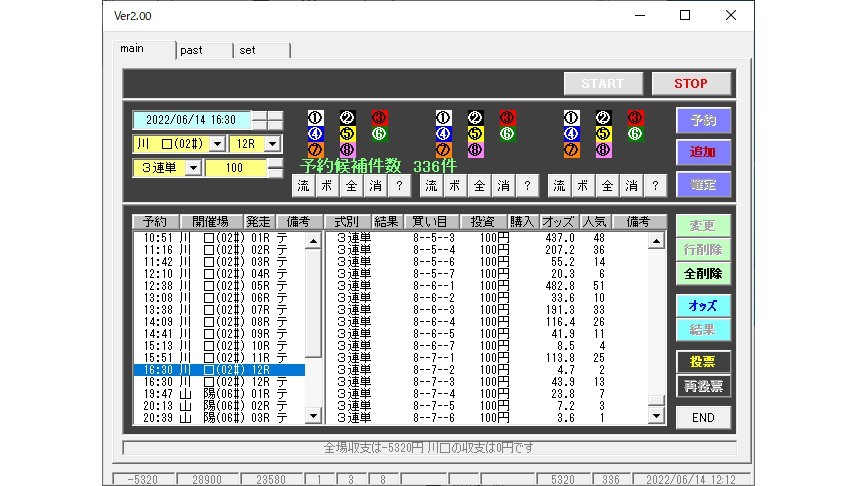Select blue number 4 in first group
Image resolution: width=856 pixels, height=486 pixels.
315,134
